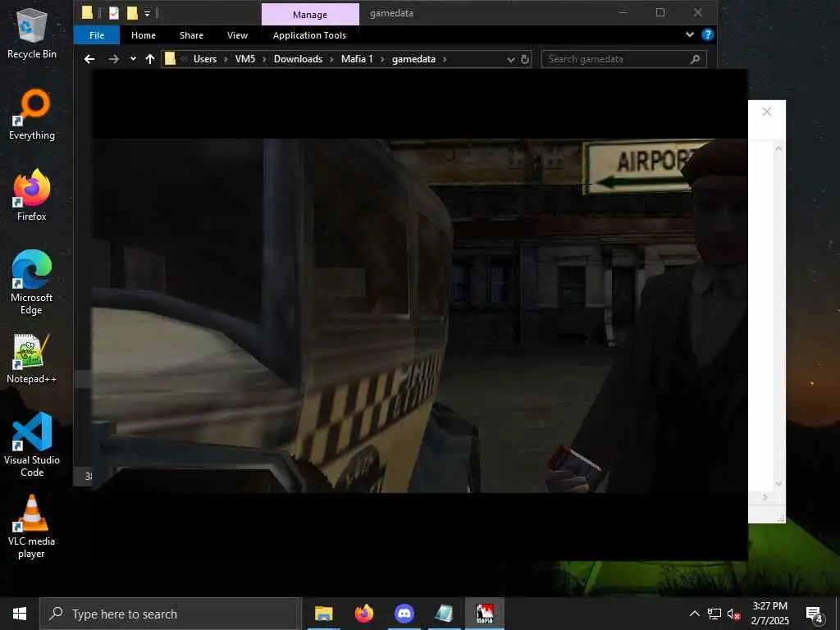Click the muted volume tray icon
The height and width of the screenshot is (630, 840).
733,614
